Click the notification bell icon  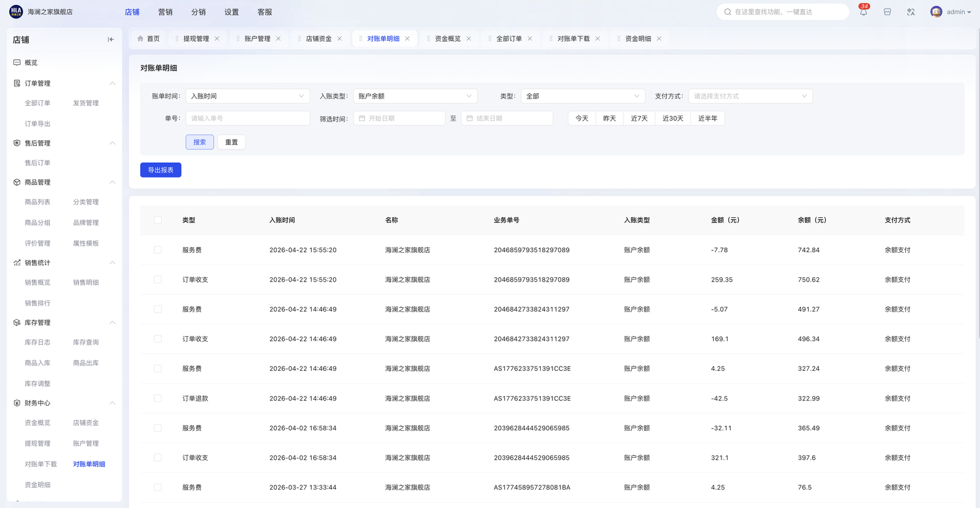point(863,12)
